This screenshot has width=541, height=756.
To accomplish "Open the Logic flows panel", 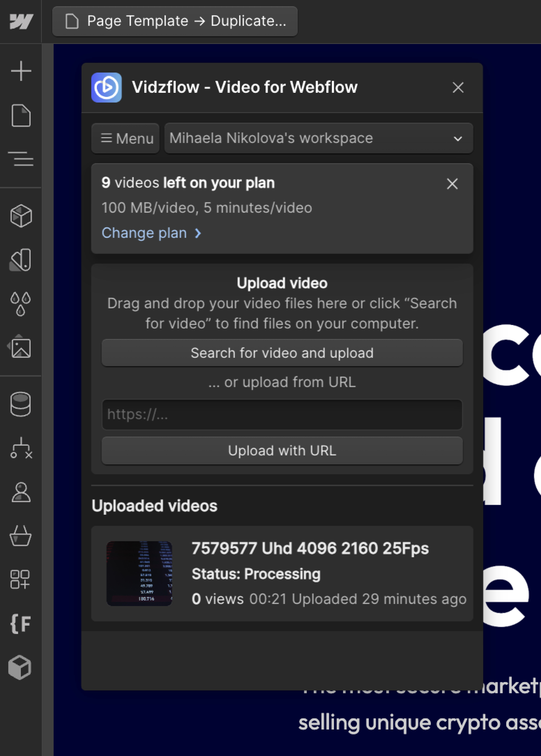I will click(21, 448).
